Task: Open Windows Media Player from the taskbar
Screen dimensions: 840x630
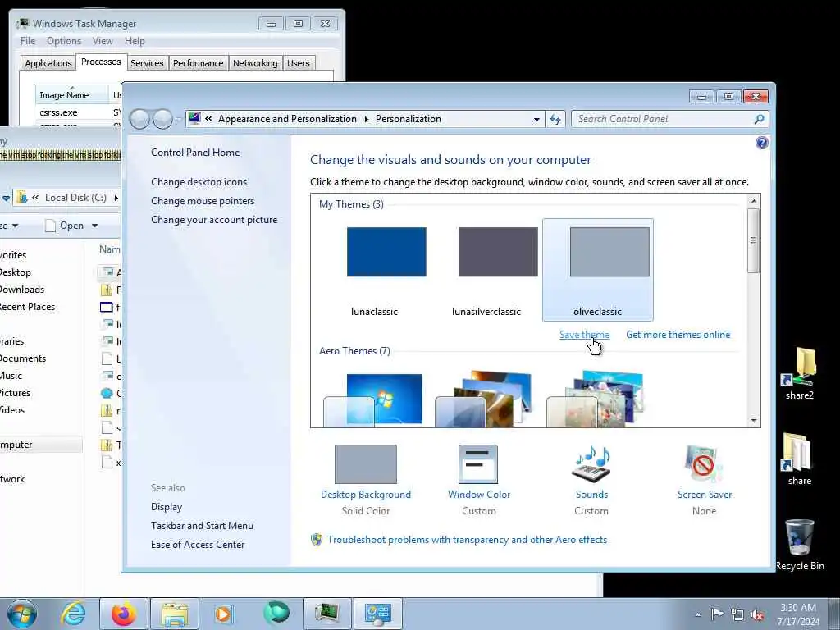Action: (x=223, y=614)
